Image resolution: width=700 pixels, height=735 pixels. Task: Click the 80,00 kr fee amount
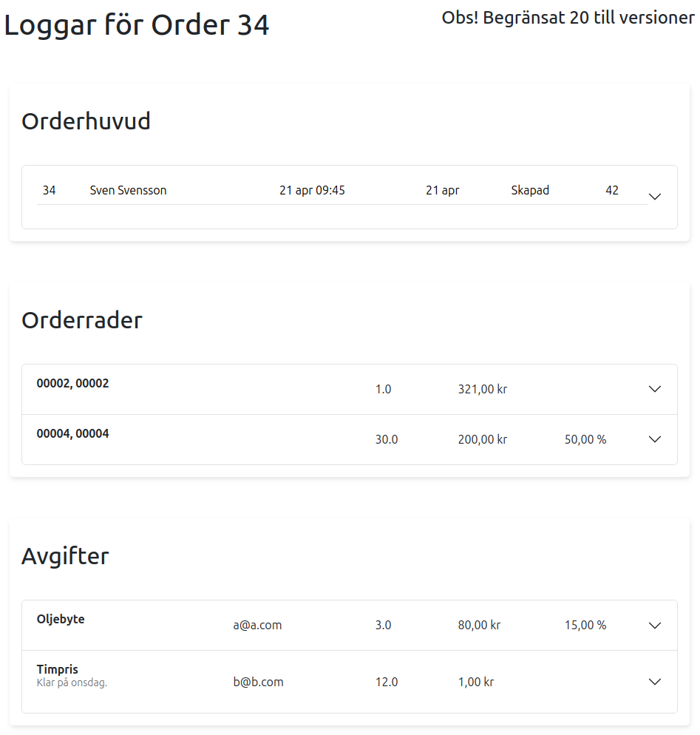click(x=479, y=625)
